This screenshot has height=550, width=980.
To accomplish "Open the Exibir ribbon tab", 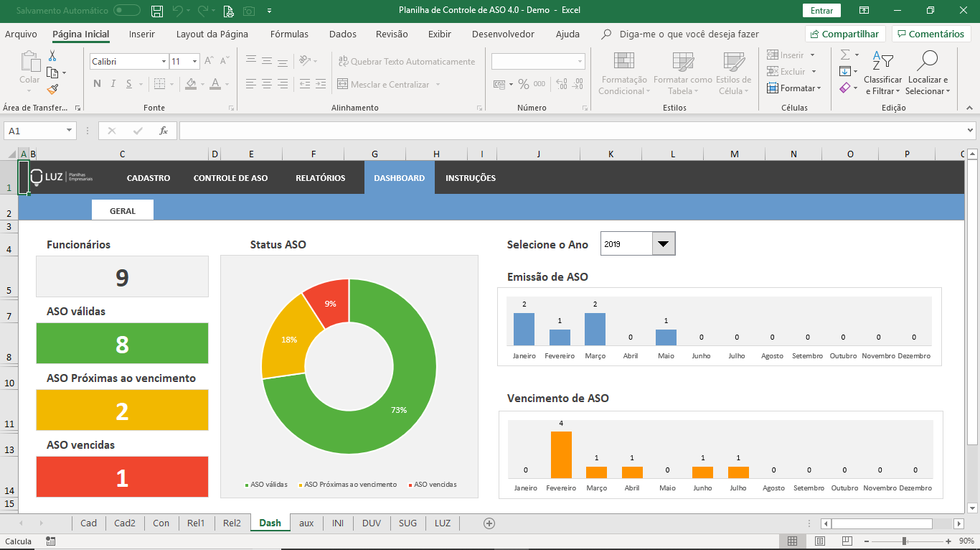I will [440, 34].
